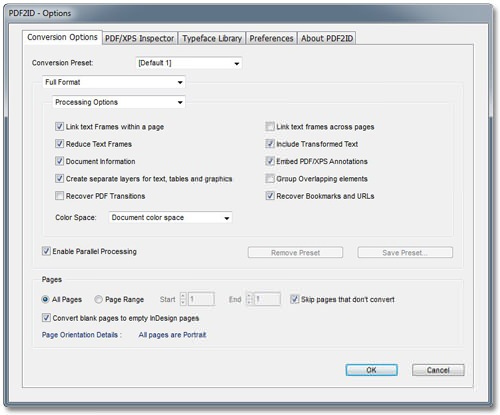Click the Color Space label

tap(76, 218)
